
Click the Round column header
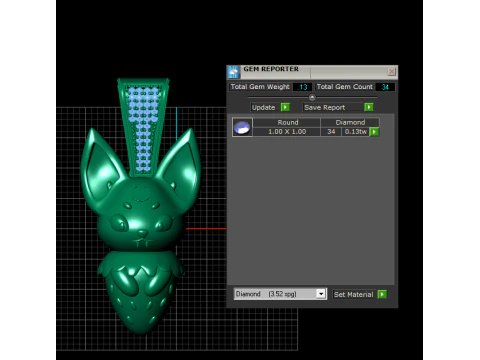[288, 122]
